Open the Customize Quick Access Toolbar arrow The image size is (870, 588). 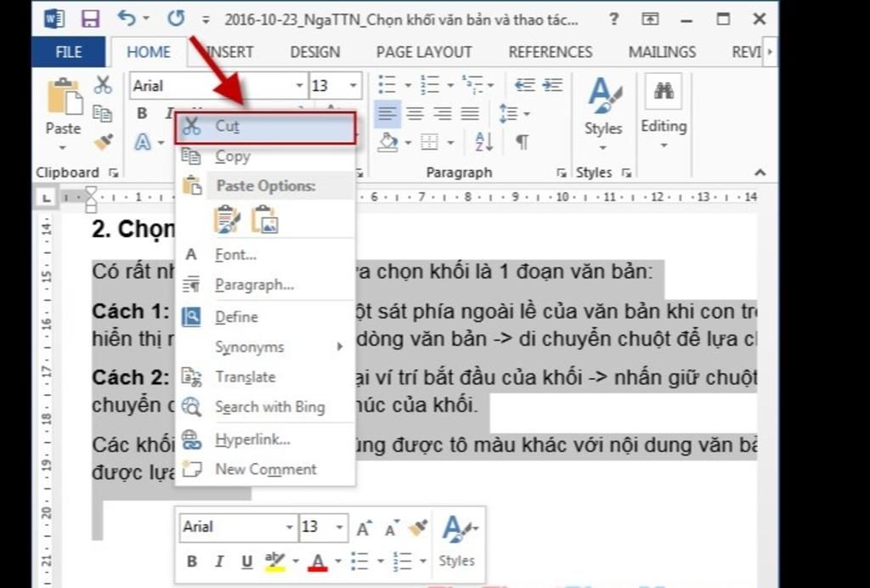pyautogui.click(x=206, y=20)
